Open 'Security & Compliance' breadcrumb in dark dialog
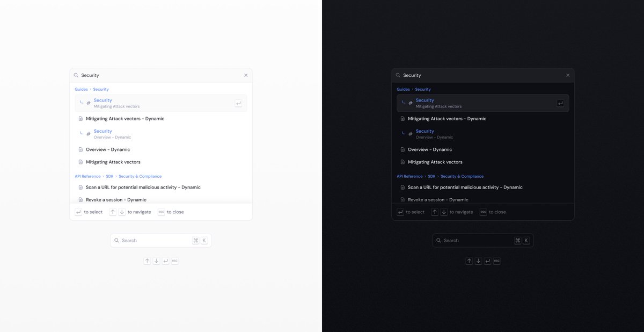The height and width of the screenshot is (332, 644). point(462,176)
